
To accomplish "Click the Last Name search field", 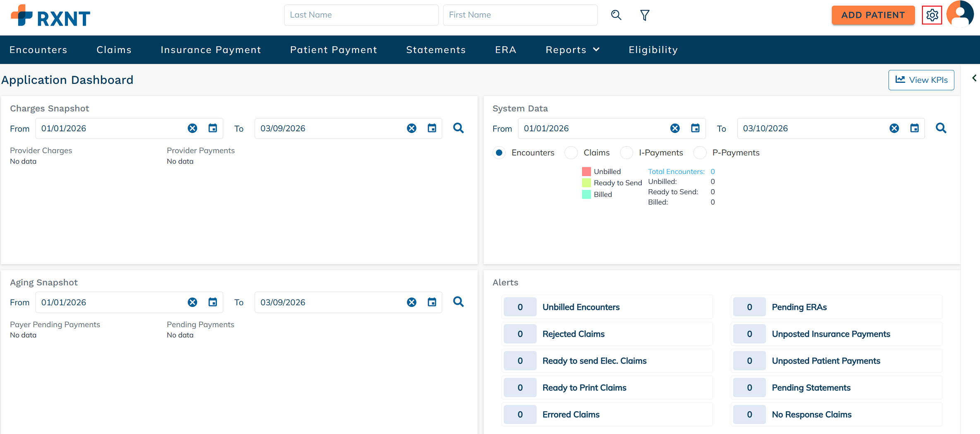I will [361, 15].
